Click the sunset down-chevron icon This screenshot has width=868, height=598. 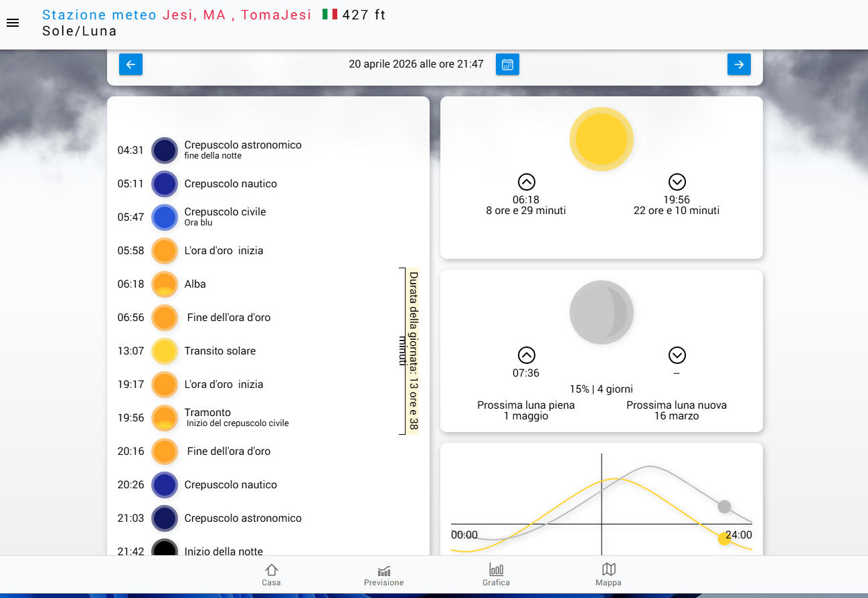tap(677, 182)
